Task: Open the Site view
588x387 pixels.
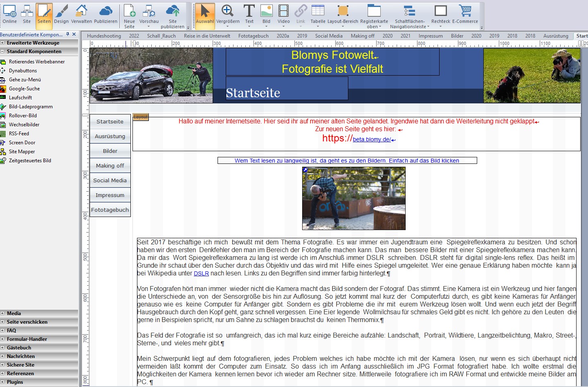Action: click(27, 15)
